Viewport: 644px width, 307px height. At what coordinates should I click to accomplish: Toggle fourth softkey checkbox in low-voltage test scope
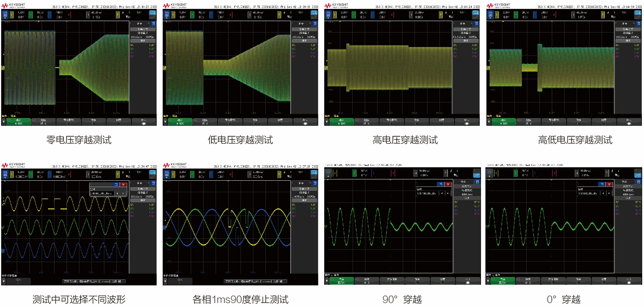pos(255,123)
